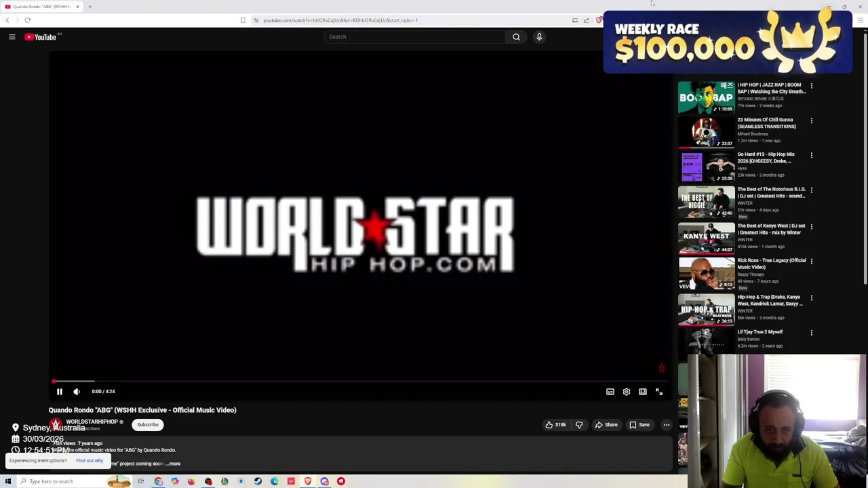Click the Weekly Race $100,000 banner
This screenshot has height=488, width=868.
(x=728, y=42)
